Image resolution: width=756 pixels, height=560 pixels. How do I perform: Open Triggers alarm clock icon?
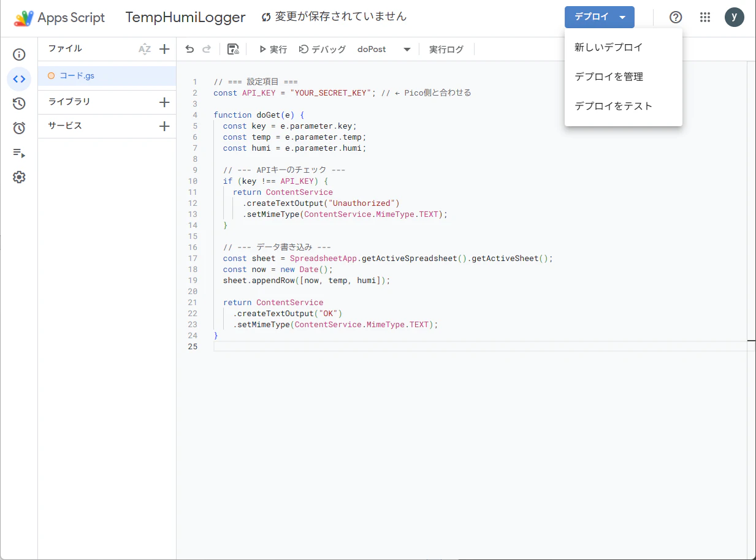[x=19, y=128]
